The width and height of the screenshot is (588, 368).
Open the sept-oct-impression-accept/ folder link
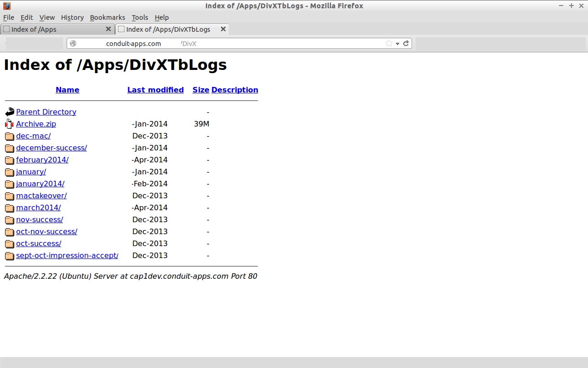(x=67, y=255)
